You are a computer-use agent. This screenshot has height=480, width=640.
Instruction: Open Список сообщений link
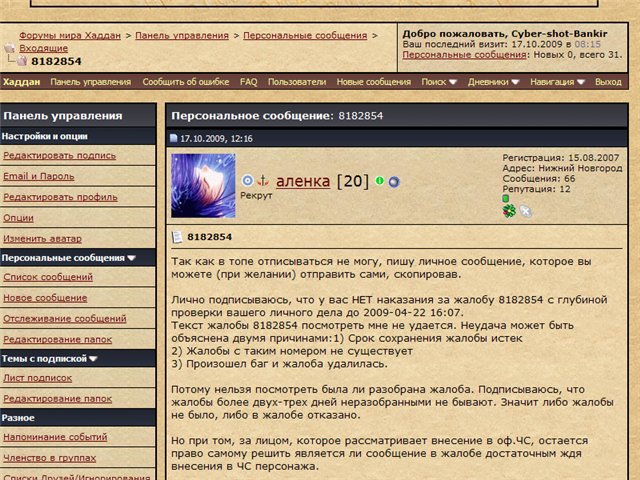[x=48, y=277]
